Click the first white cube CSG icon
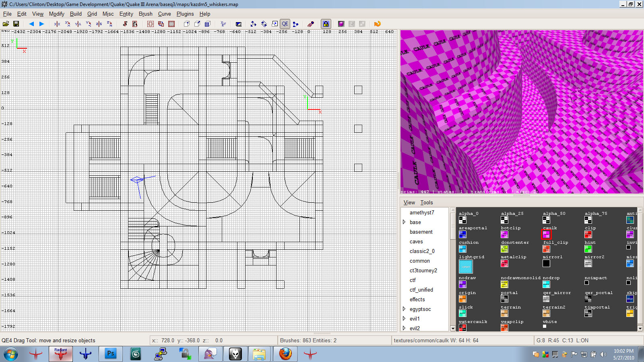The image size is (644, 362). pos(187,24)
